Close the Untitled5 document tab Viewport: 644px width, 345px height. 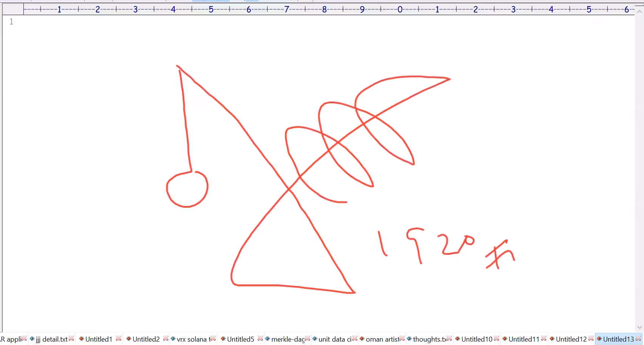point(260,339)
